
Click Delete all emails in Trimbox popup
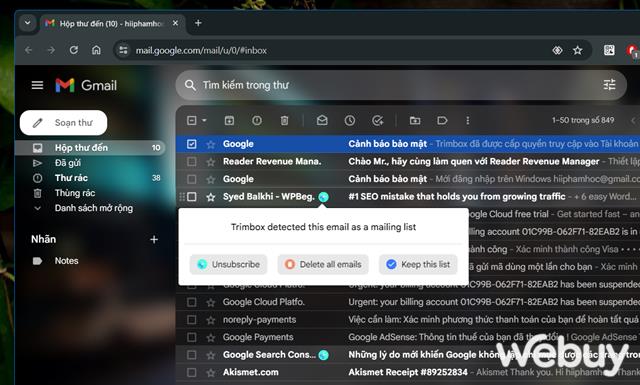pyautogui.click(x=323, y=264)
